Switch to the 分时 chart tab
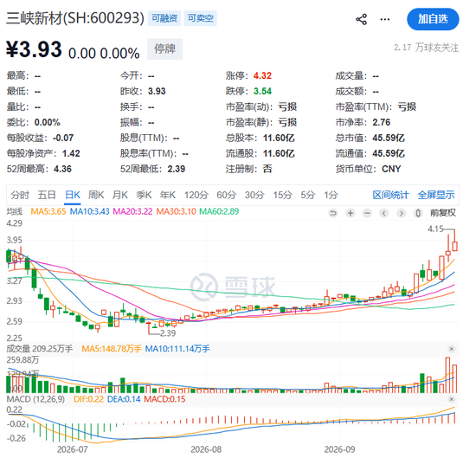The width and height of the screenshot is (476, 458). [20, 195]
